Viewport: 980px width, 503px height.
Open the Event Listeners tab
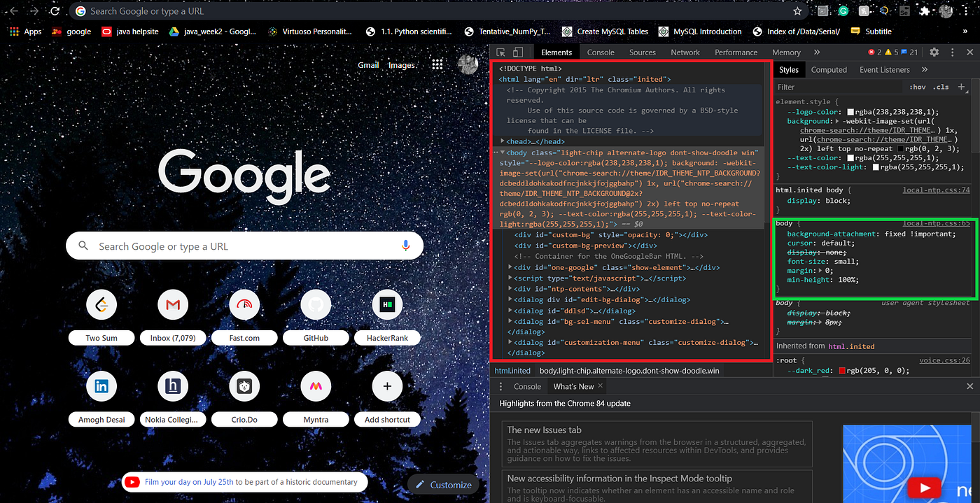[885, 70]
